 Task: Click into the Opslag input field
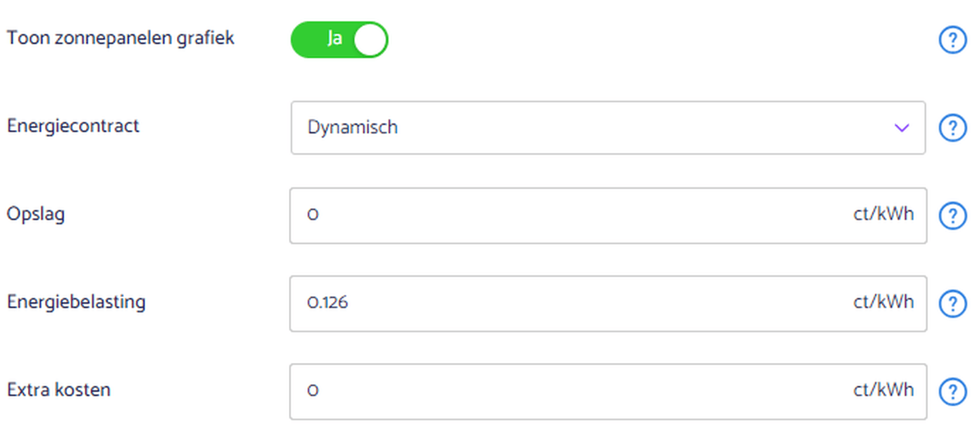[x=573, y=215]
